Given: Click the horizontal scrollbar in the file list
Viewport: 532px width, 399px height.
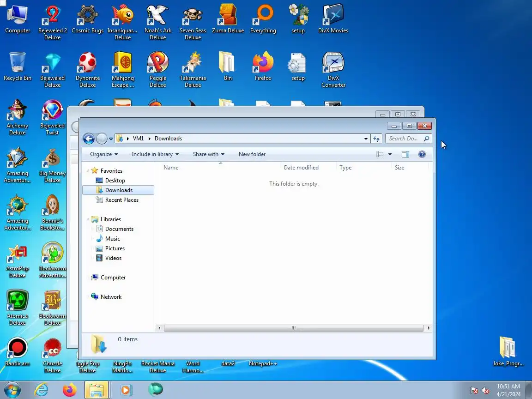Looking at the screenshot, I should tap(294, 328).
